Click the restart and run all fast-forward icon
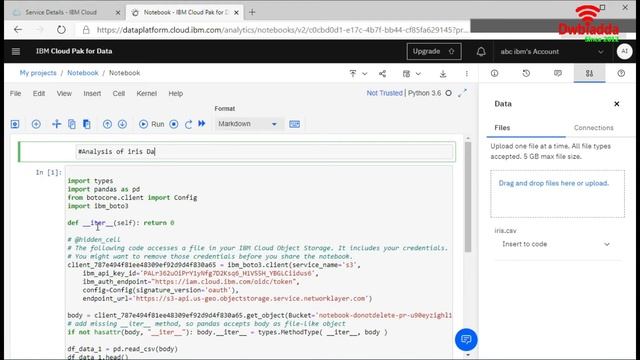The width and height of the screenshot is (640, 360). pos(202,124)
